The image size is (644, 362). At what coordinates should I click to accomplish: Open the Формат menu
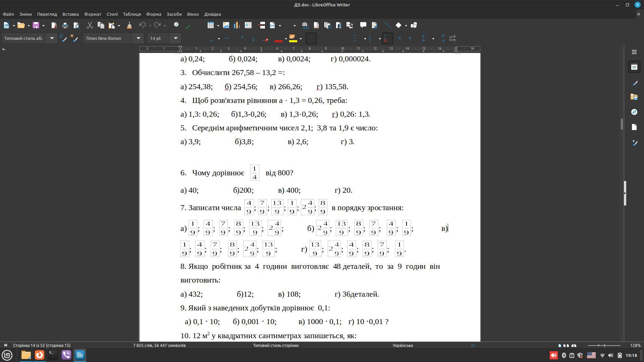(93, 14)
